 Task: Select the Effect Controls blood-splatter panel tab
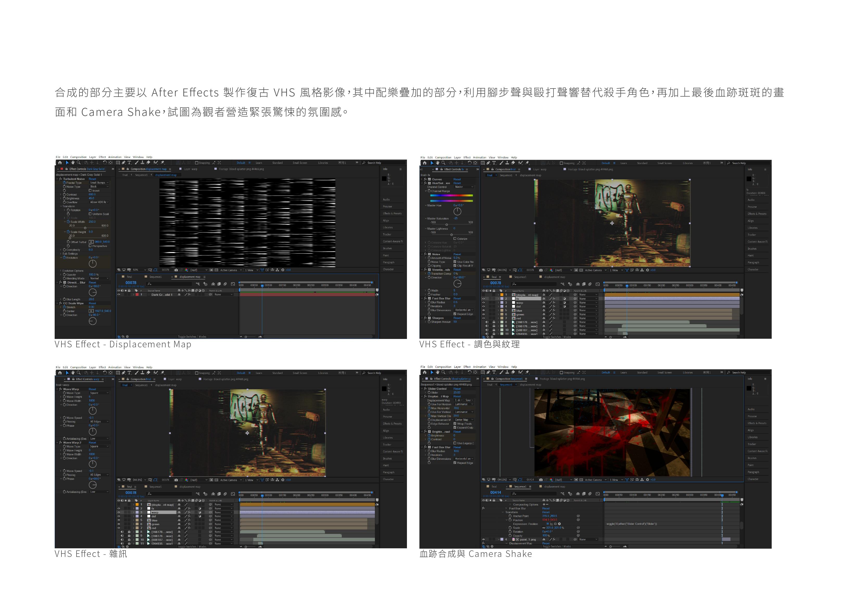452,379
